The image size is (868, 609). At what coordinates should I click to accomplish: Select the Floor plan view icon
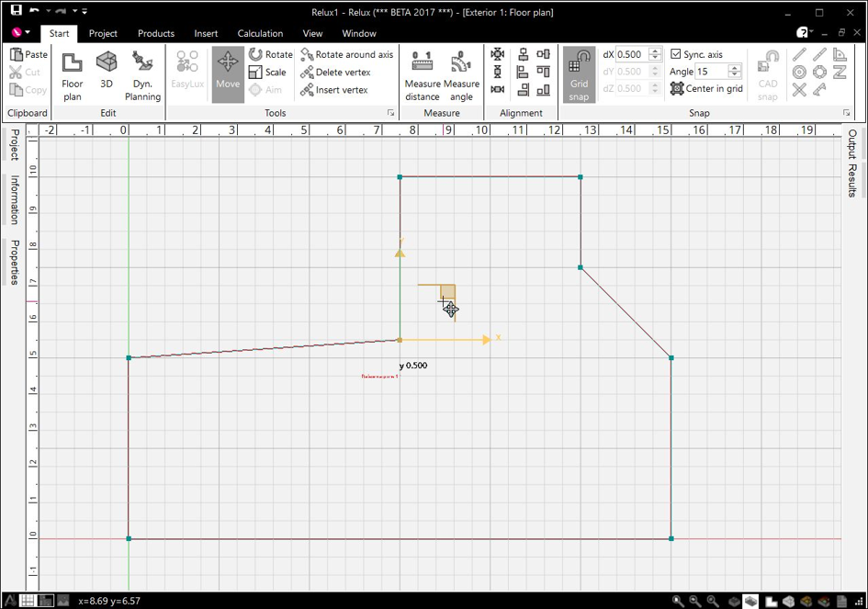coord(72,76)
